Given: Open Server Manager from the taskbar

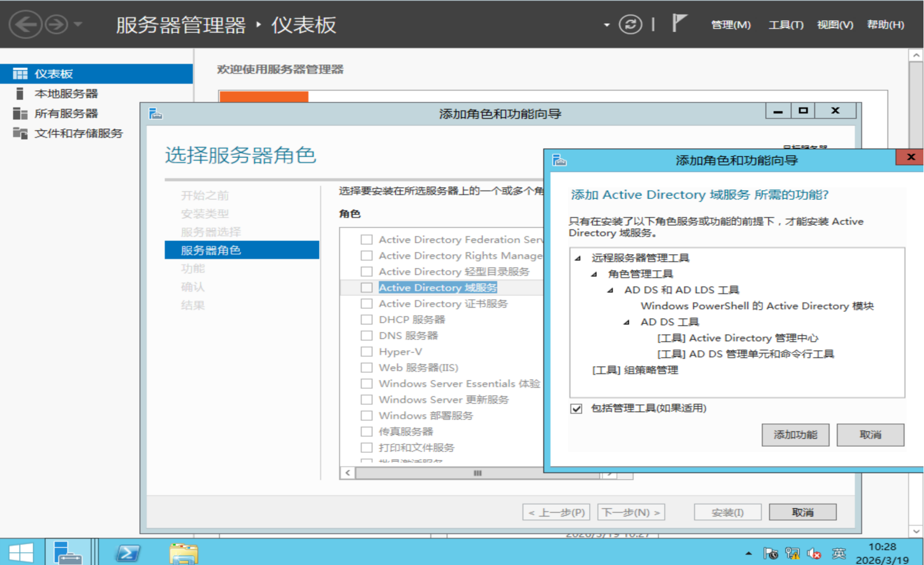Looking at the screenshot, I should click(68, 552).
